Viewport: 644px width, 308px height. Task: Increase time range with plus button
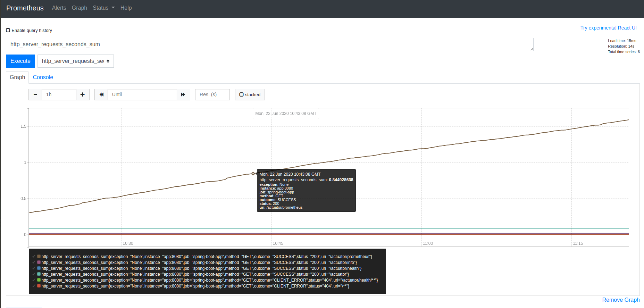click(x=83, y=94)
